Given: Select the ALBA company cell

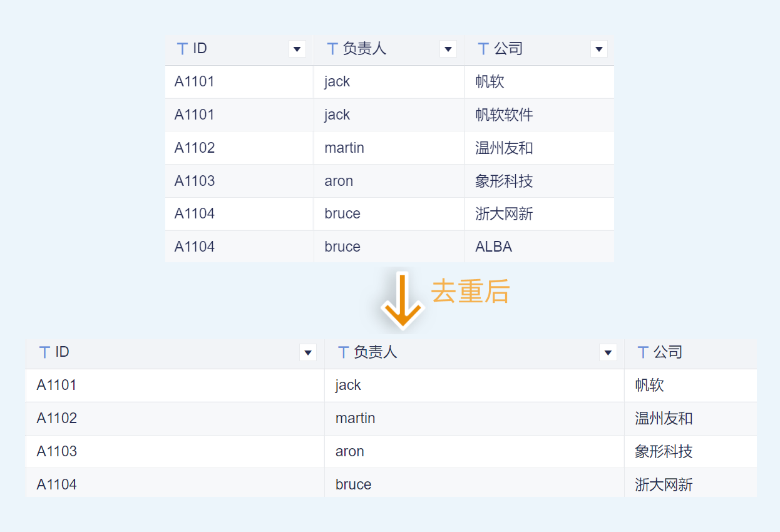Looking at the screenshot, I should [493, 247].
